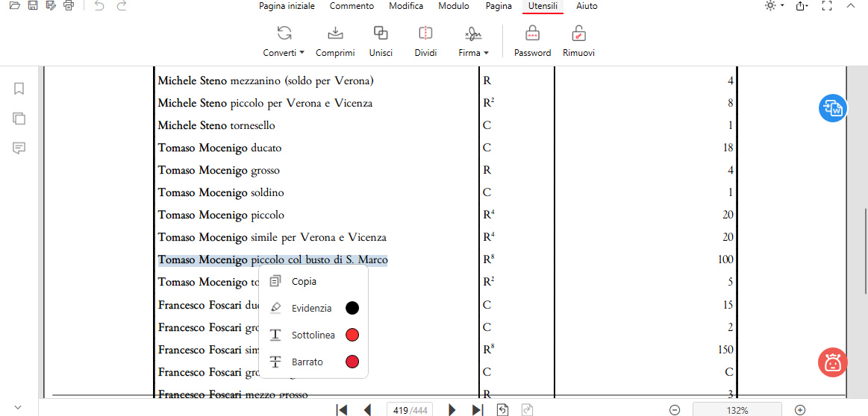Click the previous view button near page navigation

pyautogui.click(x=502, y=410)
